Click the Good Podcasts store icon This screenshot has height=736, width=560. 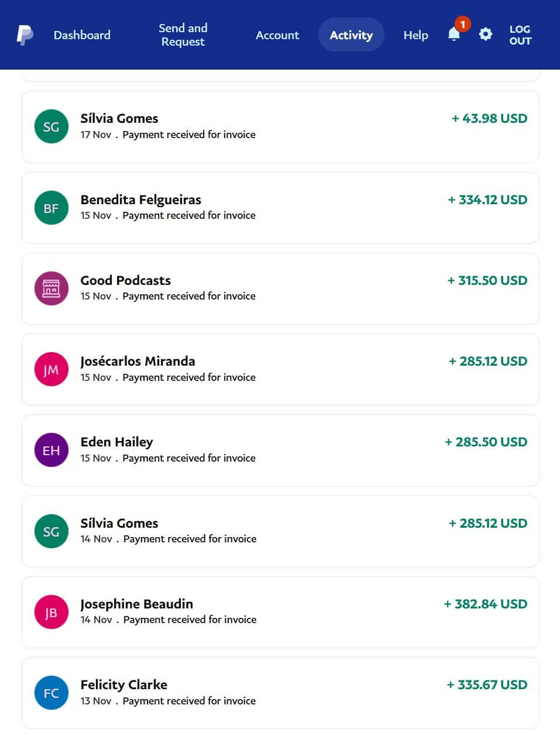51,288
